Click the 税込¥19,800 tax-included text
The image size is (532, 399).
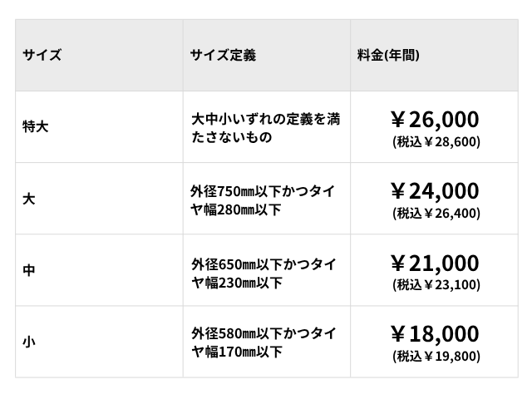coord(436,356)
